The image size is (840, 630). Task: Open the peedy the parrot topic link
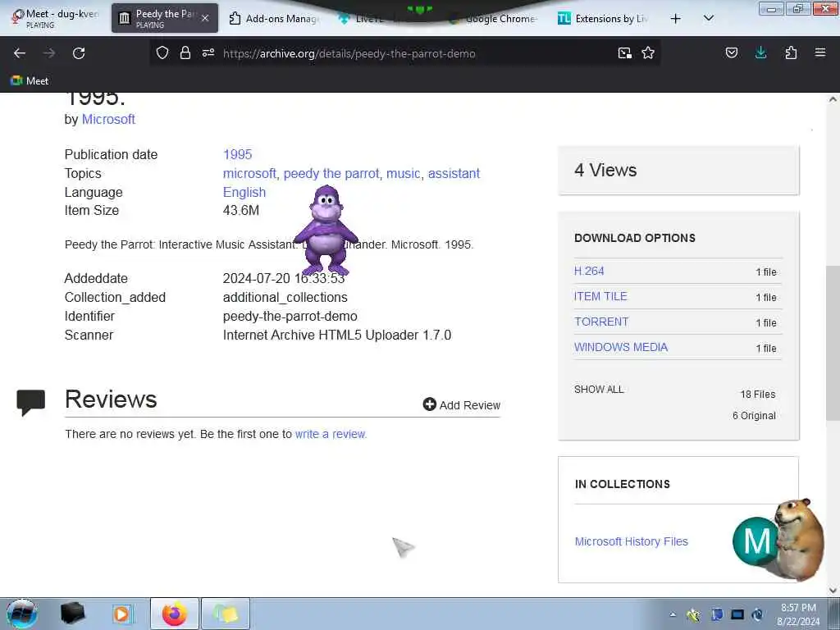[331, 174]
